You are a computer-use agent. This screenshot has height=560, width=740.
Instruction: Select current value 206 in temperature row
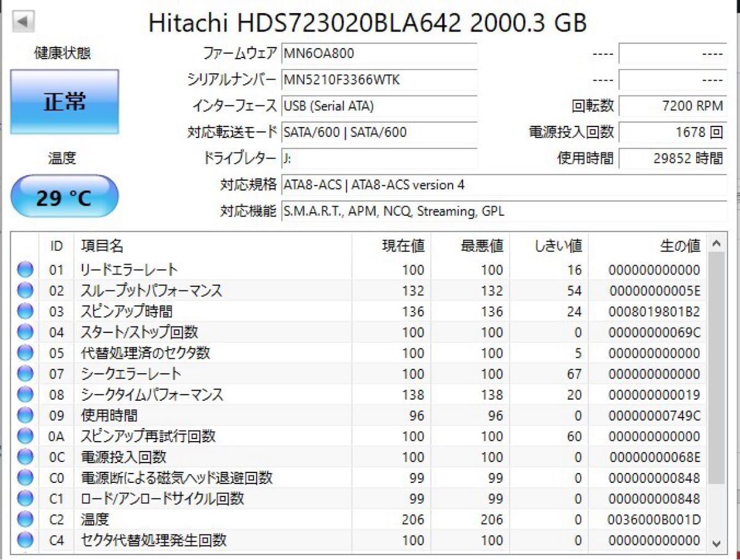point(413,520)
